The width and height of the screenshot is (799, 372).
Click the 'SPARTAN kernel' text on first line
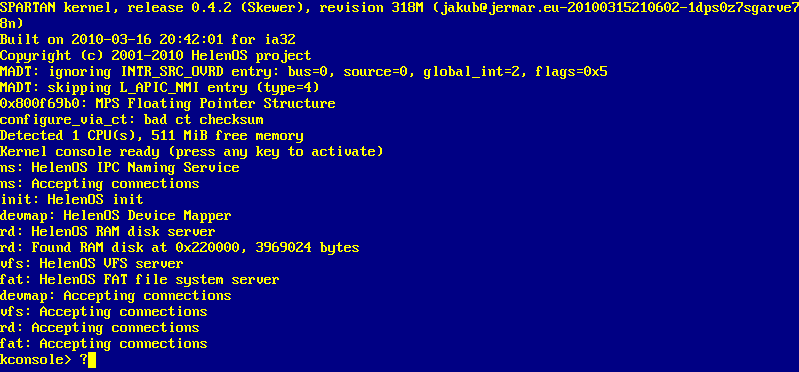(56, 8)
